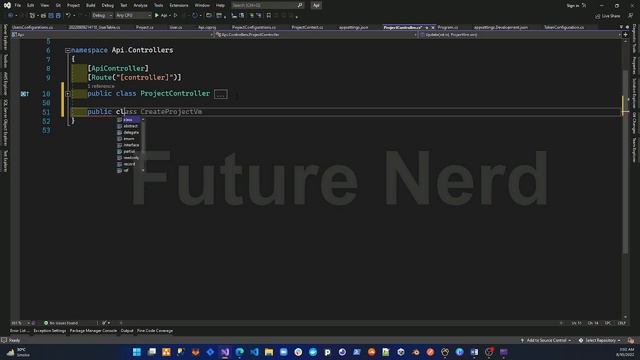The image size is (640, 360).
Task: Open the Error List panel tab
Action: point(20,331)
